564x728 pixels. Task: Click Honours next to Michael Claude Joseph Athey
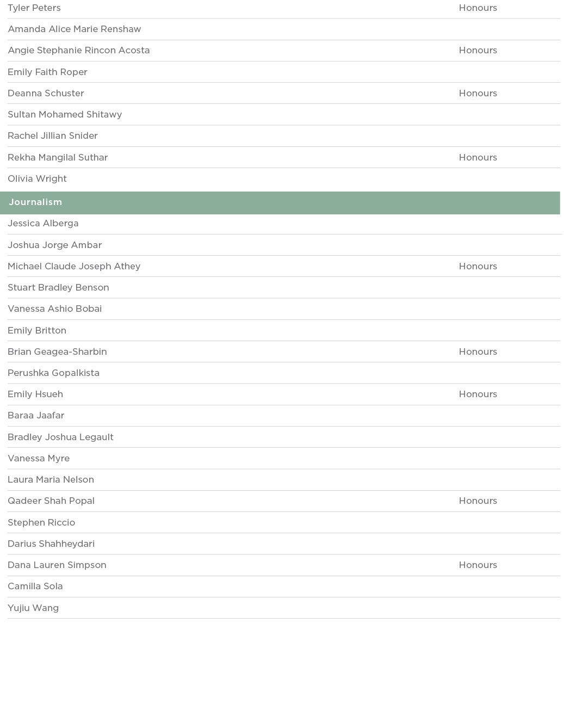point(478,267)
